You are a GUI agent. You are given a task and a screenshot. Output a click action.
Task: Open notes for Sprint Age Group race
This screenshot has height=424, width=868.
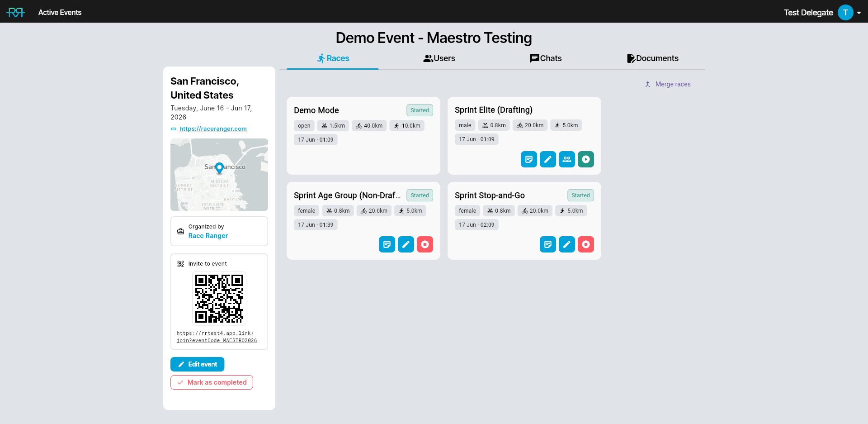[387, 244]
